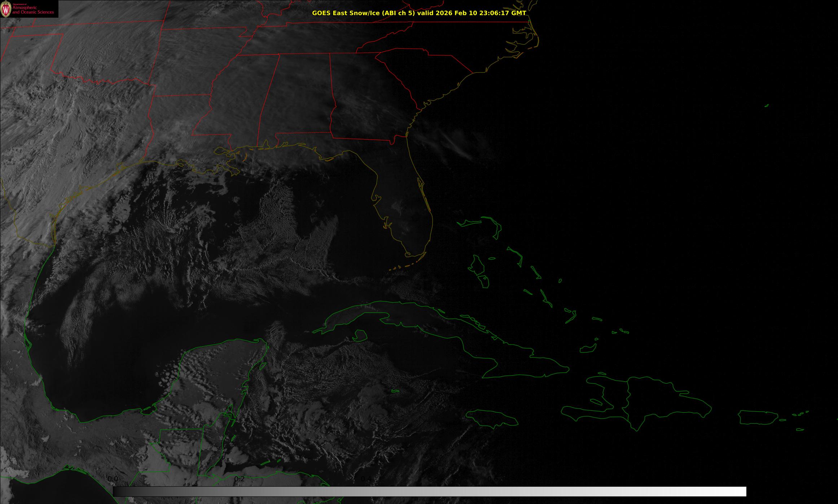This screenshot has height=504, width=838.
Task: Click the 0.0 colorbar tick label
Action: point(113,479)
